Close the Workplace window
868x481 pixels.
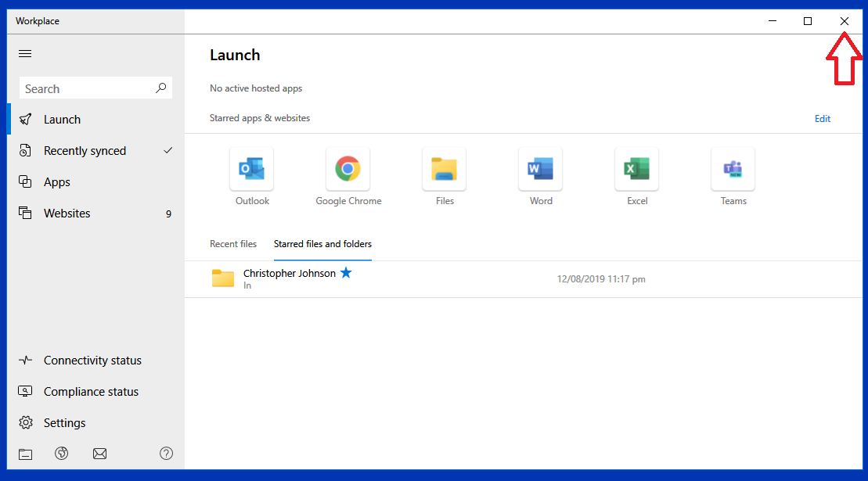click(845, 21)
